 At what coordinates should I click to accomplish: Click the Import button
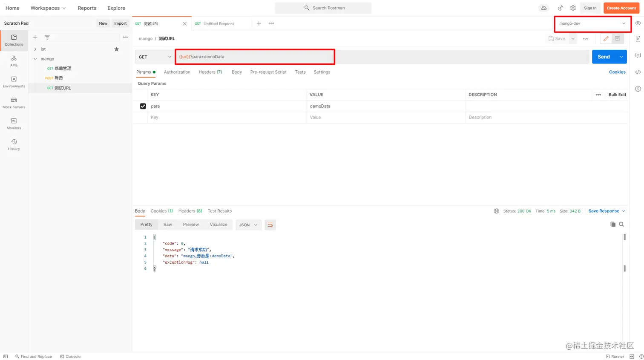click(121, 23)
